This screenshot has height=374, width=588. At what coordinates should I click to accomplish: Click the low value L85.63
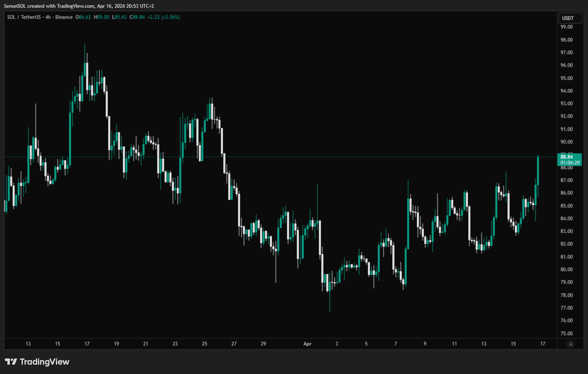tap(120, 17)
